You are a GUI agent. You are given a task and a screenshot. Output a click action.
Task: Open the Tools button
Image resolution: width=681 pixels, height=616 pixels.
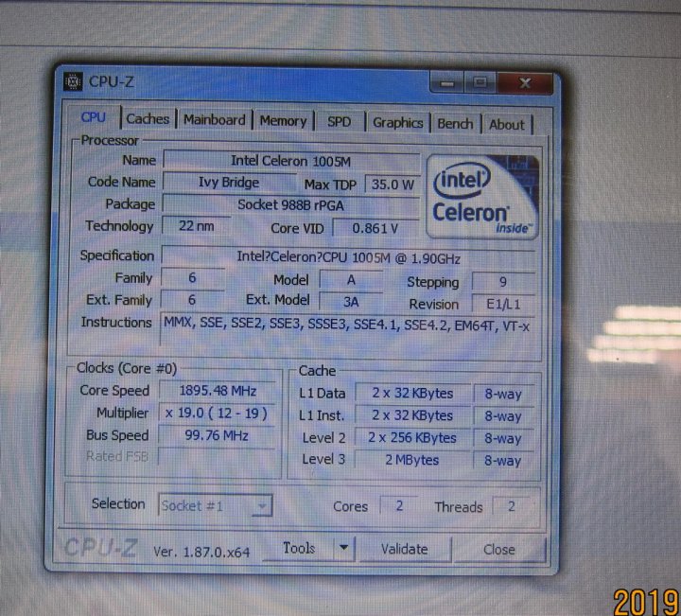pyautogui.click(x=299, y=548)
